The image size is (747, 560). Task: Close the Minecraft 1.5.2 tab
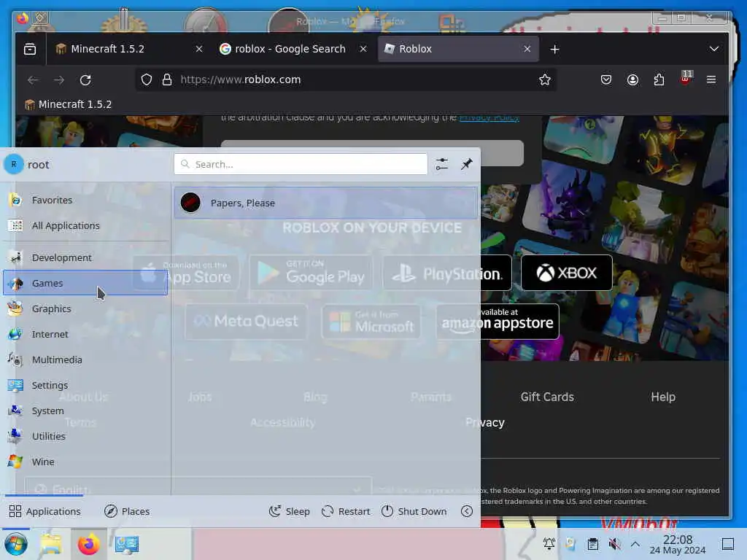[199, 49]
